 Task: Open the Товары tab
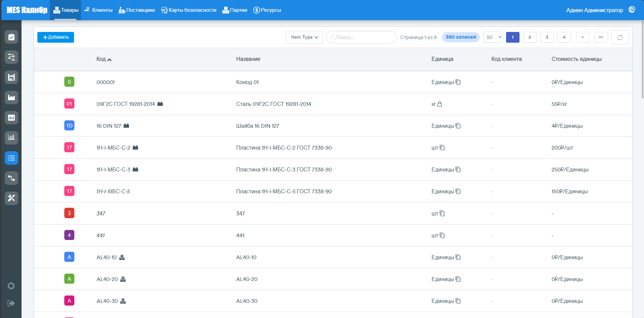[x=66, y=10]
